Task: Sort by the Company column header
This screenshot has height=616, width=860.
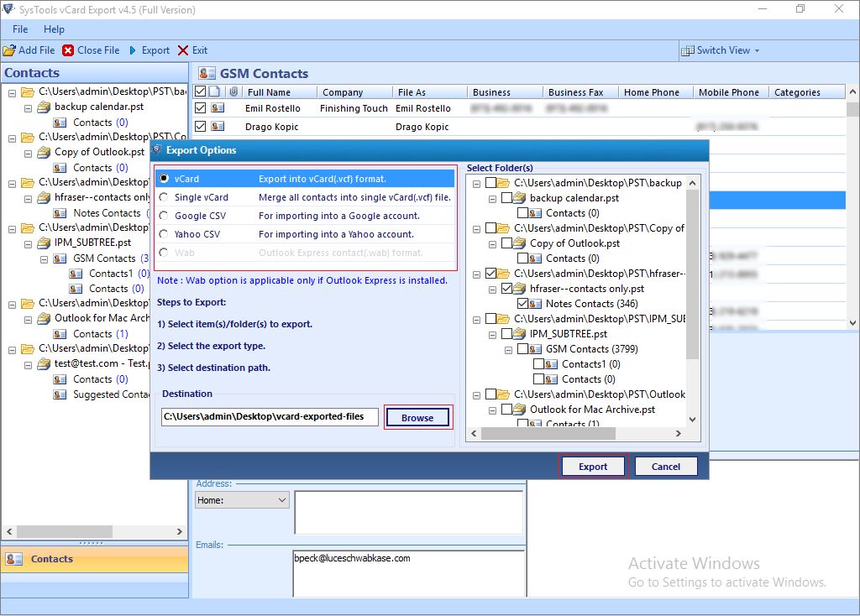Action: [354, 92]
